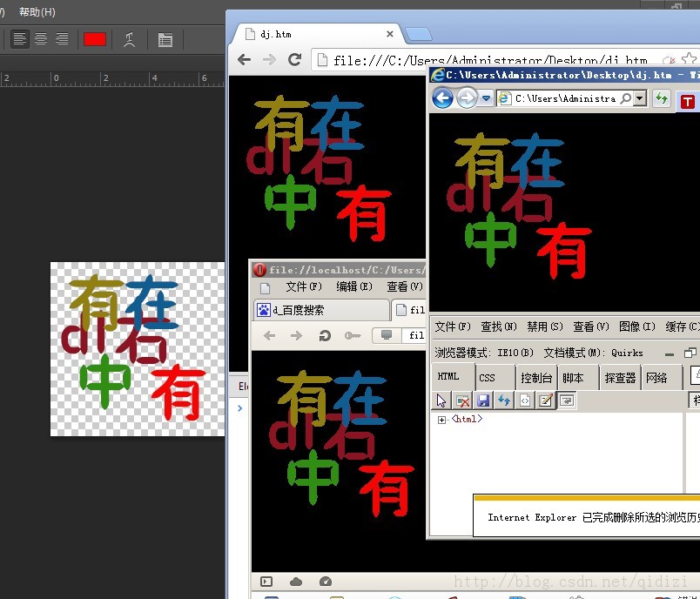Switch to the 探查器 tab in developer tools
Image resolution: width=700 pixels, height=599 pixels.
click(620, 378)
